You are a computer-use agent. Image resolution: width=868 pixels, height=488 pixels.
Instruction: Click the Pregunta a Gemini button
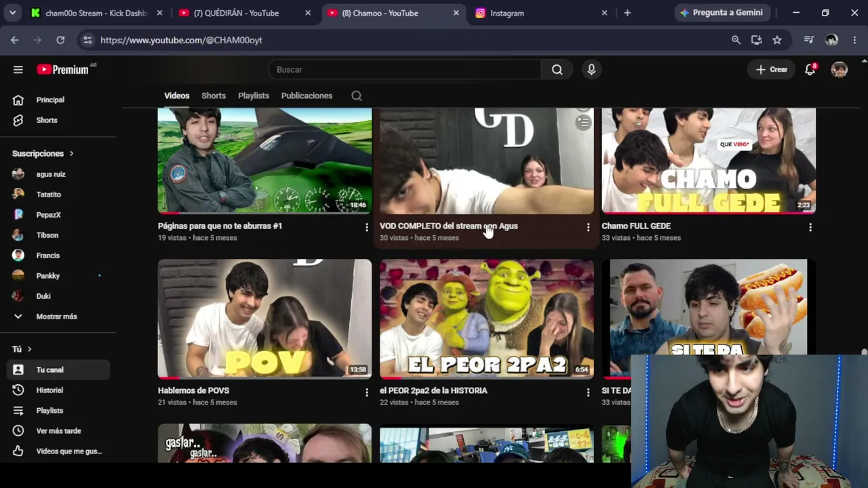click(x=721, y=13)
